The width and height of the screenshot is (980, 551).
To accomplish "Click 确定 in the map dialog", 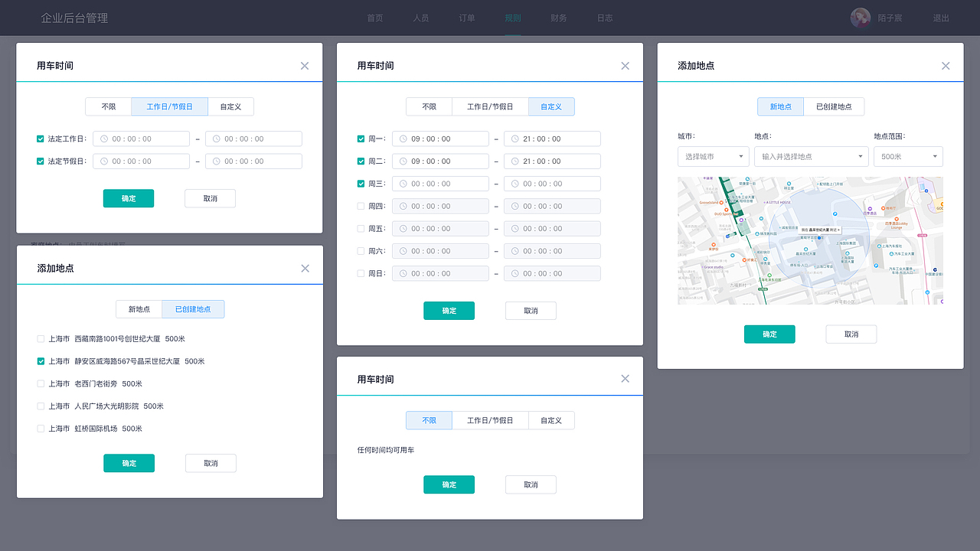I will tap(769, 334).
